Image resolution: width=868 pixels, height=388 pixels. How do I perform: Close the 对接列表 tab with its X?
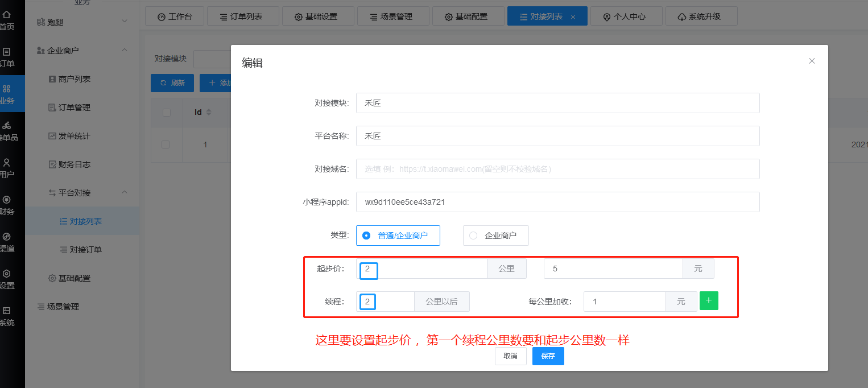pyautogui.click(x=573, y=17)
